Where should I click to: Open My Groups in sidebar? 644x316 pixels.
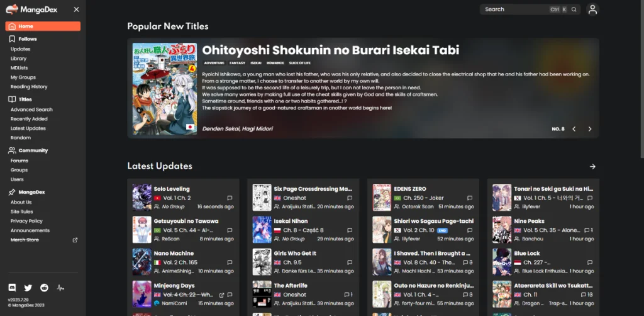pyautogui.click(x=23, y=77)
